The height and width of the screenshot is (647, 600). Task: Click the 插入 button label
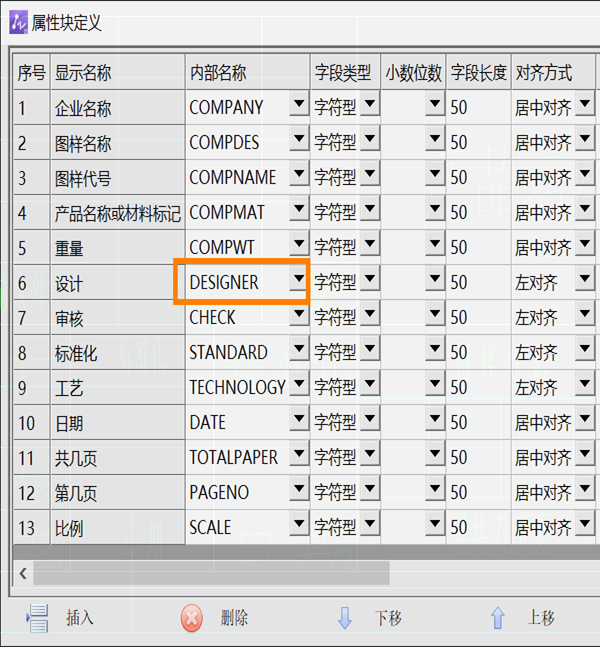pyautogui.click(x=80, y=618)
